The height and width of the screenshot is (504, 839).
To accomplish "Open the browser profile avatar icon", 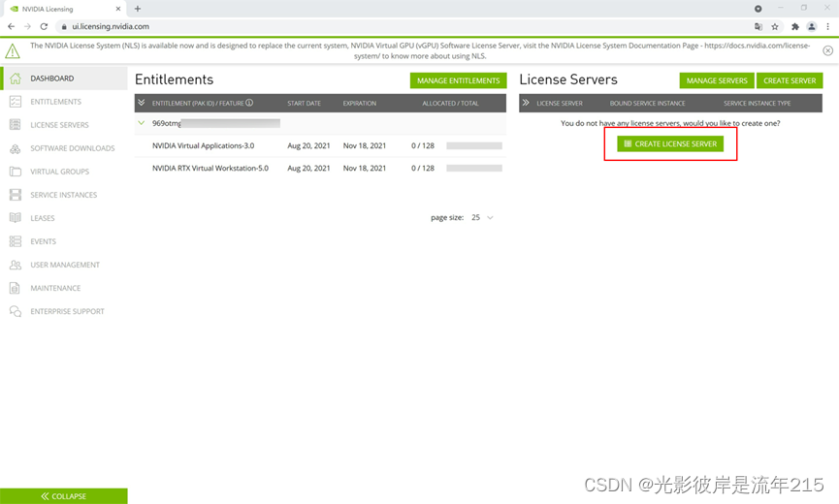I will click(x=812, y=27).
